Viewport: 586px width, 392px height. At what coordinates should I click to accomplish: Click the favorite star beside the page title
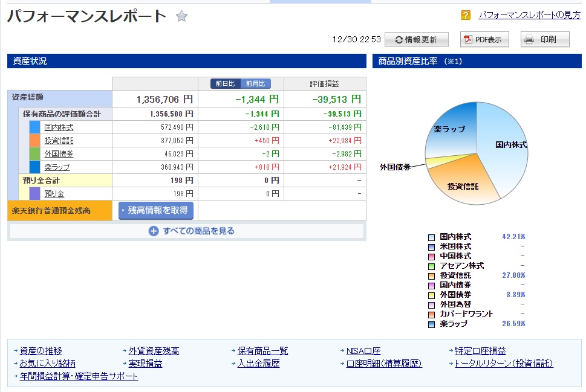pyautogui.click(x=181, y=16)
